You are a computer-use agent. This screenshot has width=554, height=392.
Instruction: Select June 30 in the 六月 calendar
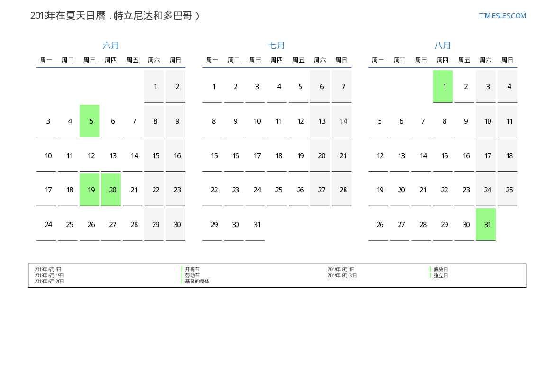tap(176, 224)
